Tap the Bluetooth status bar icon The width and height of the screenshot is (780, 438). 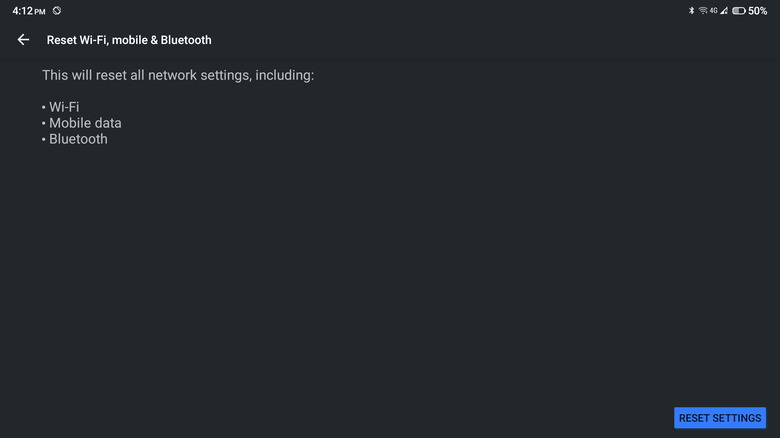coord(691,11)
